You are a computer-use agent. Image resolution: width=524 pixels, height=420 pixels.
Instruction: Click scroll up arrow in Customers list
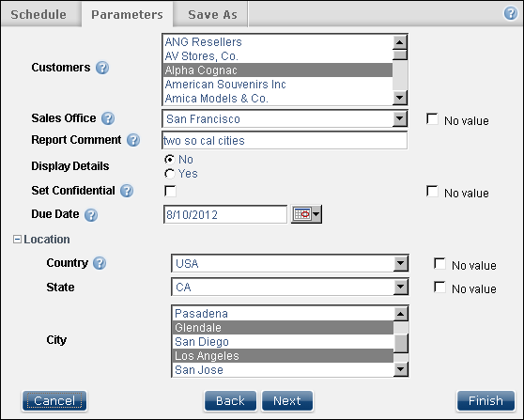[x=400, y=42]
